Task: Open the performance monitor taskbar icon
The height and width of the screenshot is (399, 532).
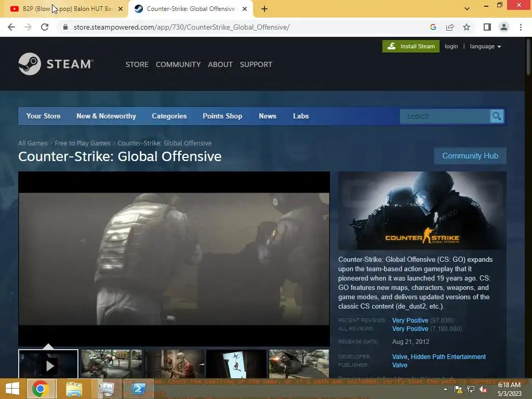Action: coord(106,389)
